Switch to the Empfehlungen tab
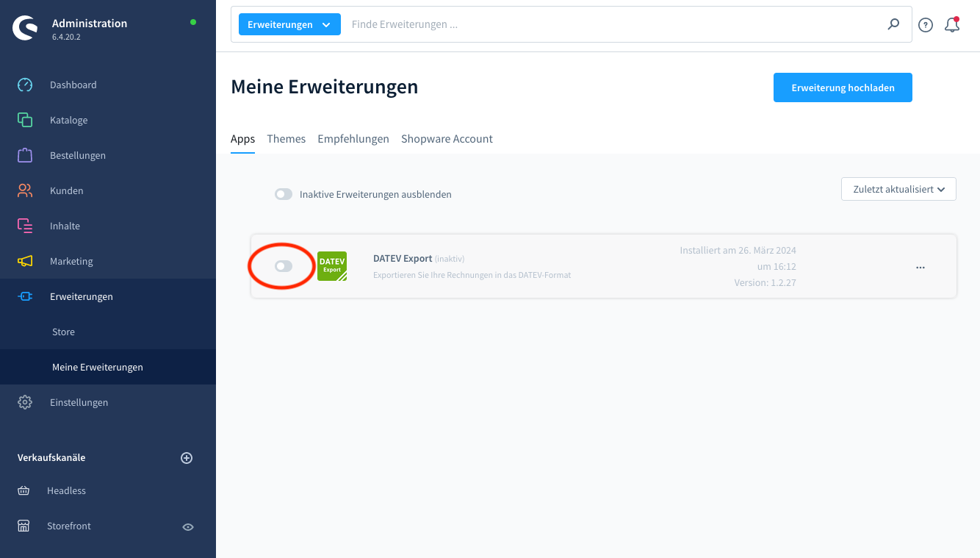980x558 pixels. tap(353, 139)
